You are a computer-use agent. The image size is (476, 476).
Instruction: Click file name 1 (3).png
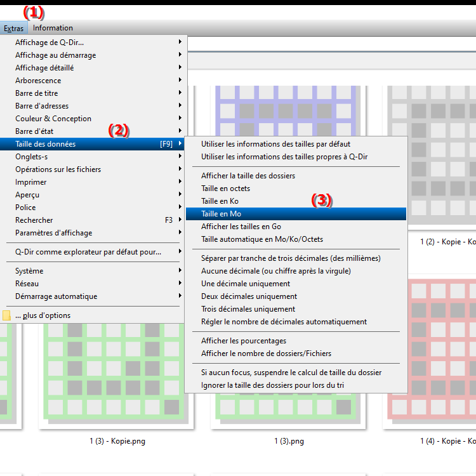coord(289,441)
